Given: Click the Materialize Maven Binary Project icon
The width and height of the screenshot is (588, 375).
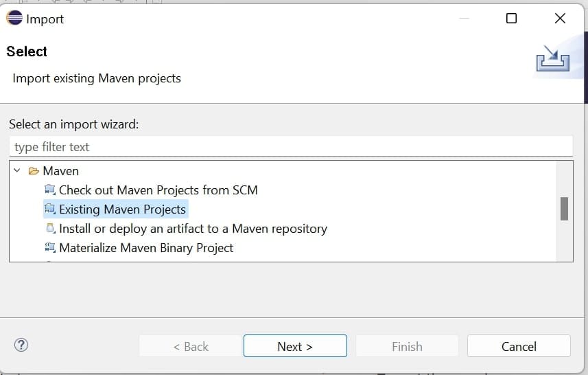Looking at the screenshot, I should pos(49,248).
